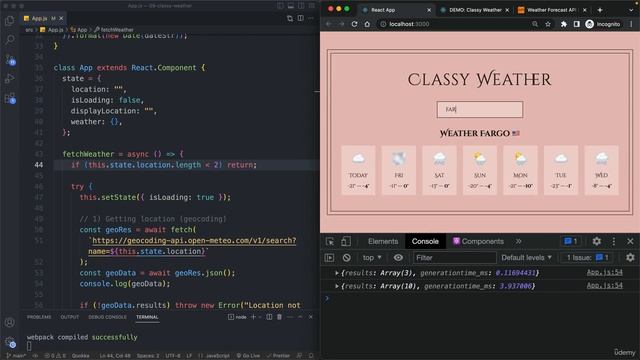The height and width of the screenshot is (360, 640).
Task: Switch to the DEMO: Classy Weather browser tab
Action: (x=475, y=10)
